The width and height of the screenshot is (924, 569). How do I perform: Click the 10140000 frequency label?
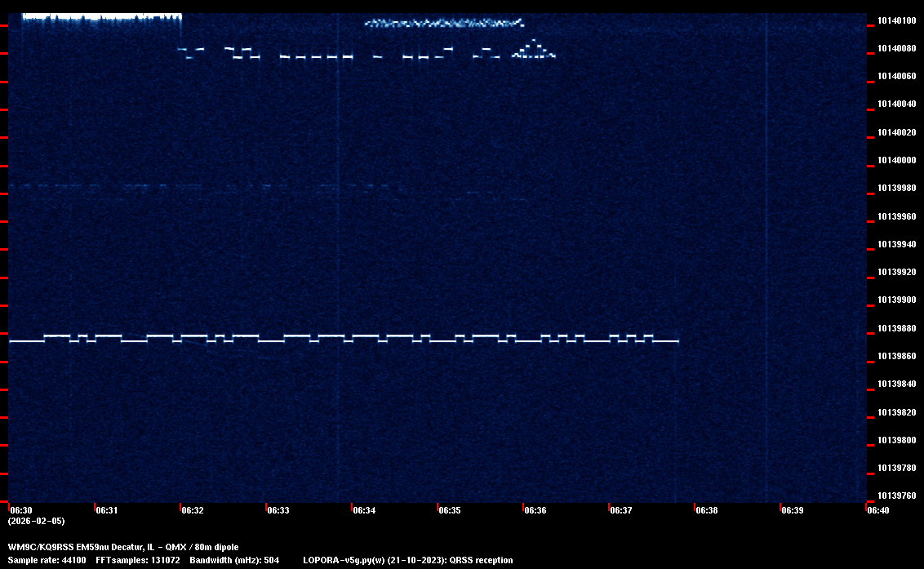[x=895, y=160]
